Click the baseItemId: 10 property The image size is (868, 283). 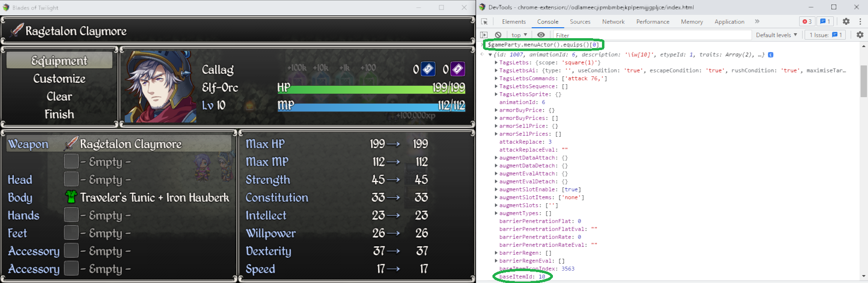coord(522,277)
